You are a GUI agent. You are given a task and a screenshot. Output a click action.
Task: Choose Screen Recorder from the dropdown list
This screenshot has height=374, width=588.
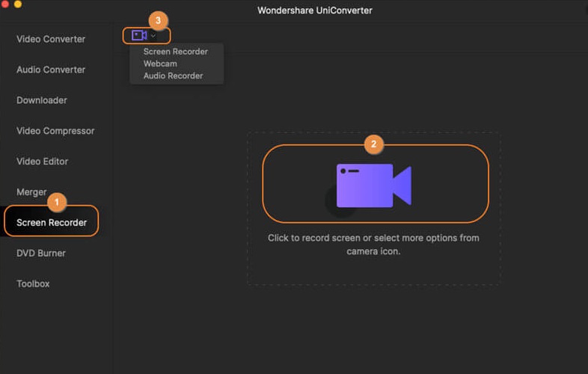tap(175, 52)
